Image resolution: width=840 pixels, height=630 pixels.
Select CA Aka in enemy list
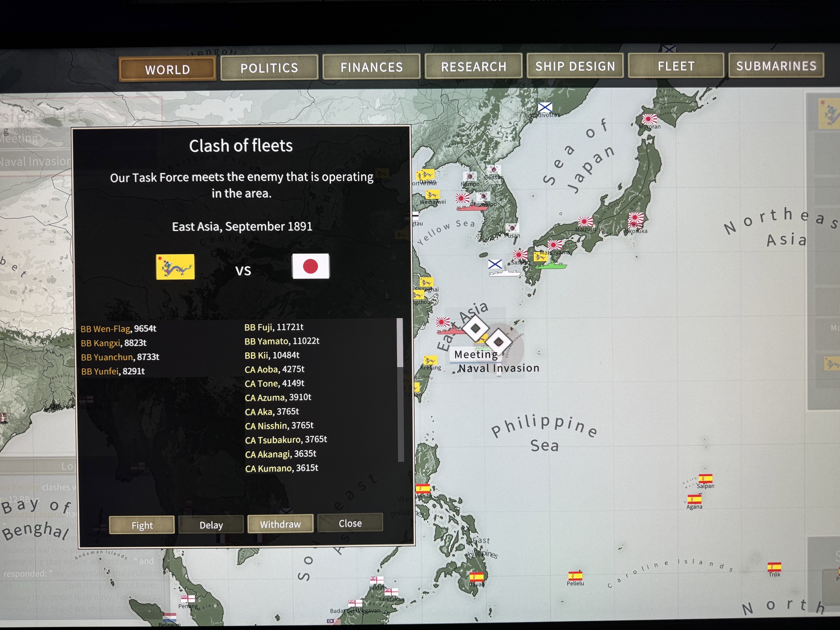tap(272, 412)
